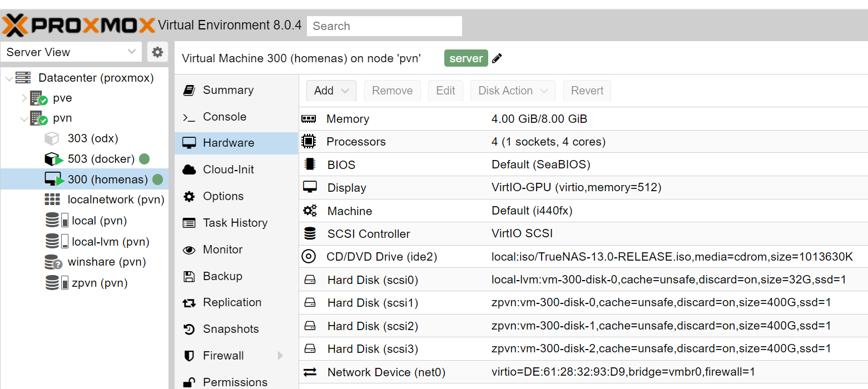Image resolution: width=868 pixels, height=389 pixels.
Task: Open the Console tab
Action: 224,117
